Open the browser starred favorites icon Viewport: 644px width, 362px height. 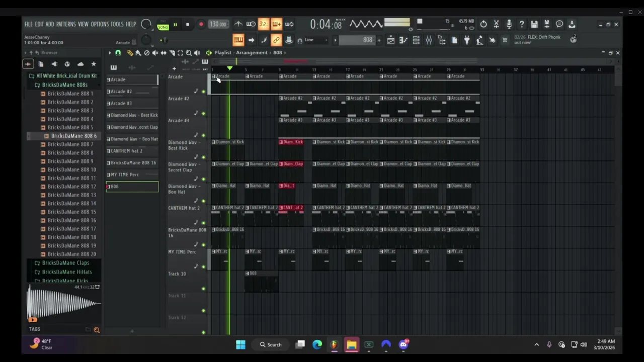94,64
